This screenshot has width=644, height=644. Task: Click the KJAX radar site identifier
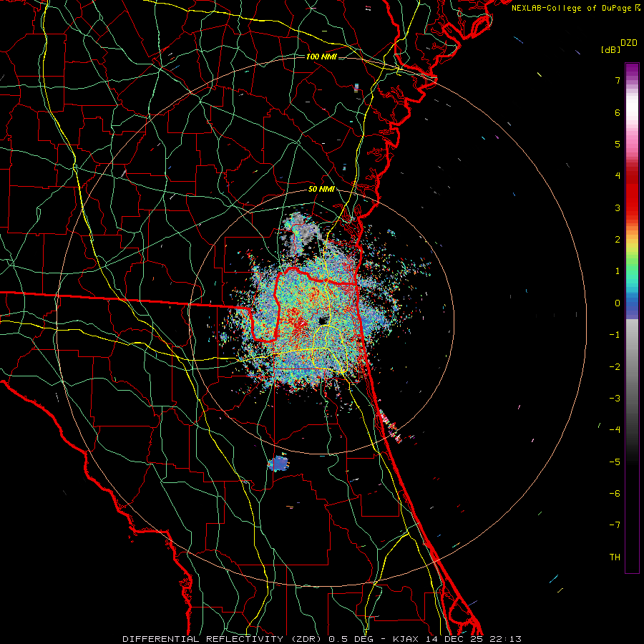(x=407, y=639)
